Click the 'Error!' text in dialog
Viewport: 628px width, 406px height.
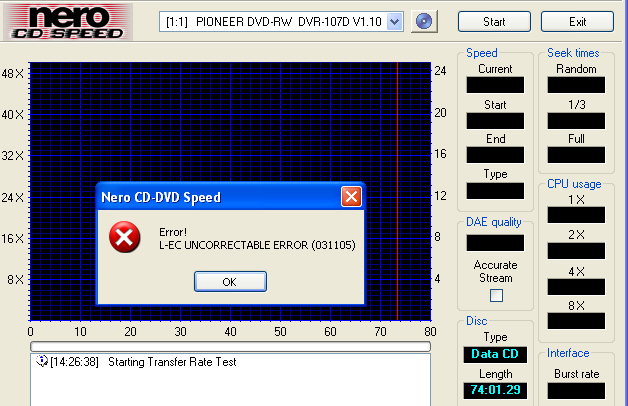click(173, 232)
